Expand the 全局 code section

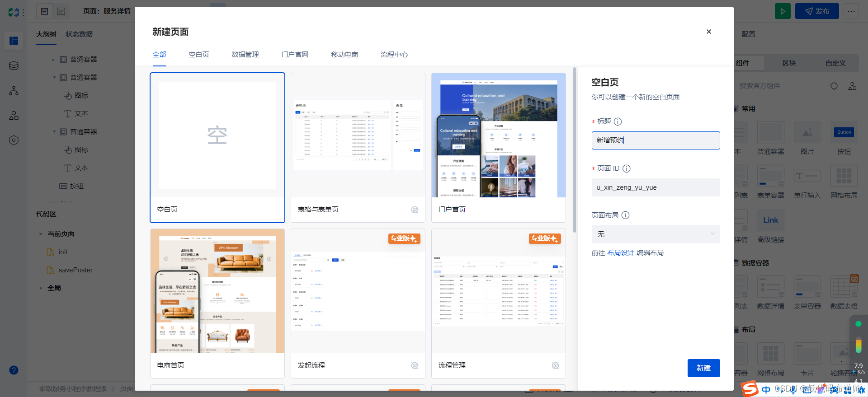(41, 288)
